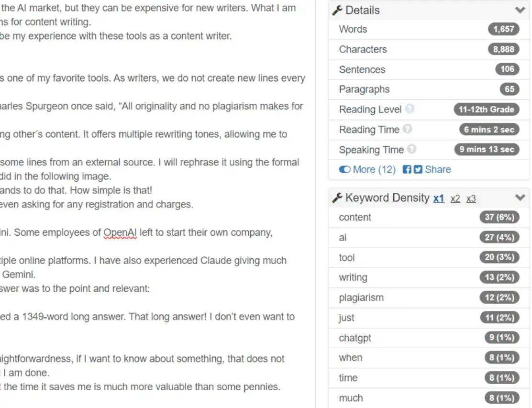The height and width of the screenshot is (408, 532).
Task: Click the Share link
Action: pyautogui.click(x=438, y=169)
